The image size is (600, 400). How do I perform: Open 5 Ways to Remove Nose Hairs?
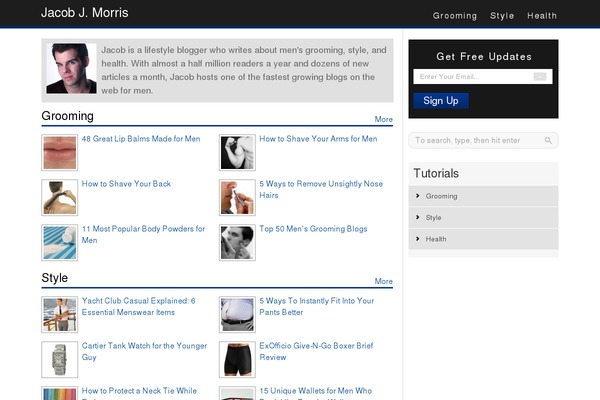(321, 189)
